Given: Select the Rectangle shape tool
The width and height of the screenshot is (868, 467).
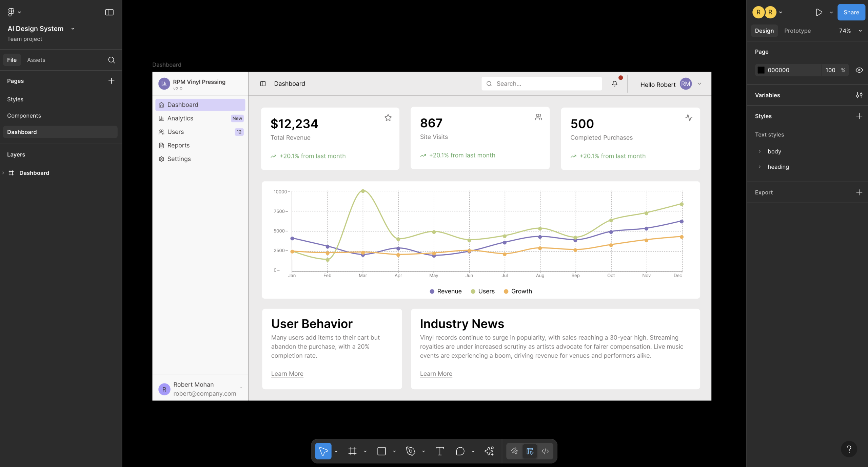Looking at the screenshot, I should [381, 451].
